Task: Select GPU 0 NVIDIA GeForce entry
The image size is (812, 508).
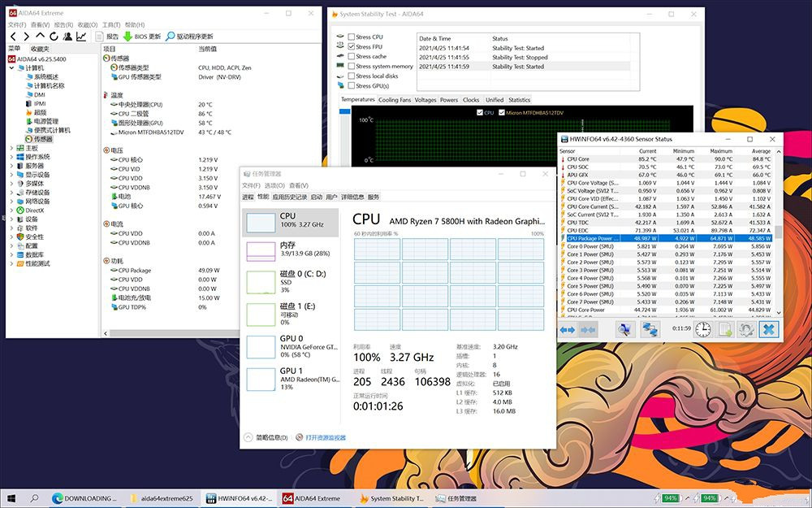Action: pos(291,347)
